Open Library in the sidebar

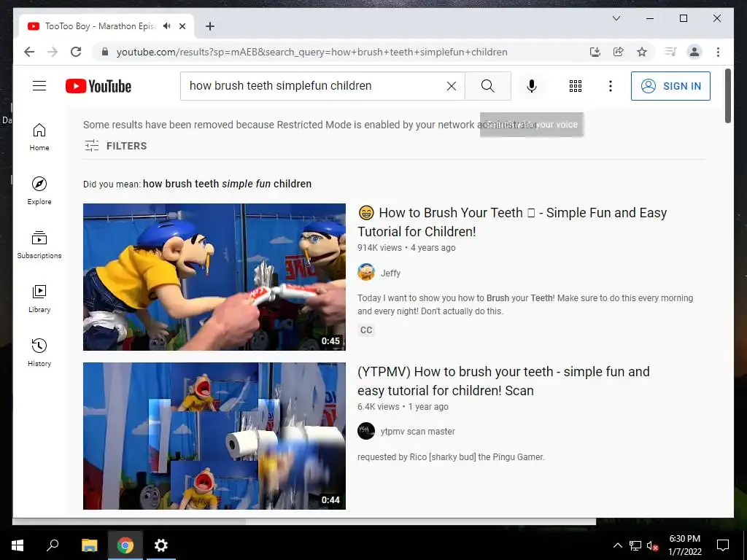(39, 298)
